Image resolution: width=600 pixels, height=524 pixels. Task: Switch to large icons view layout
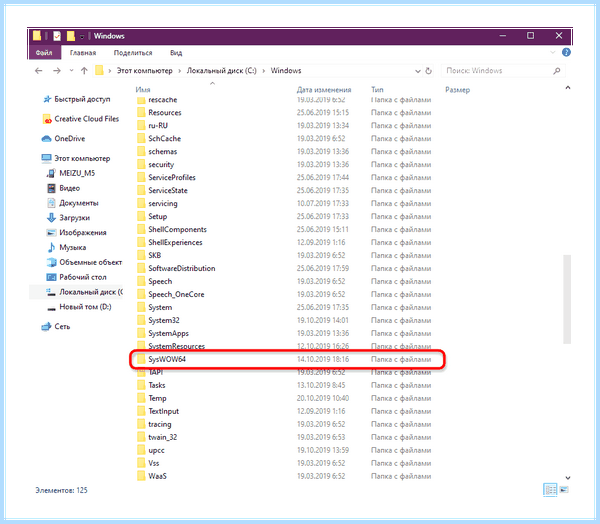click(564, 490)
